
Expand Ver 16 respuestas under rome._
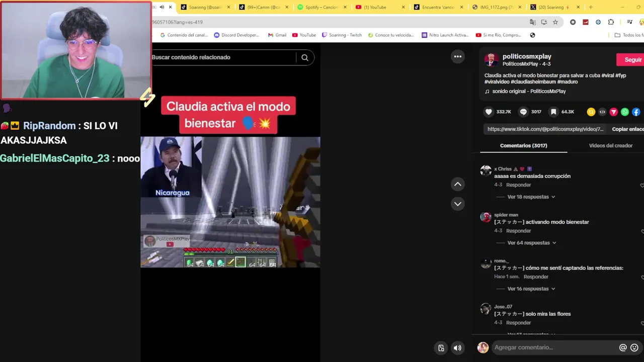(531, 289)
